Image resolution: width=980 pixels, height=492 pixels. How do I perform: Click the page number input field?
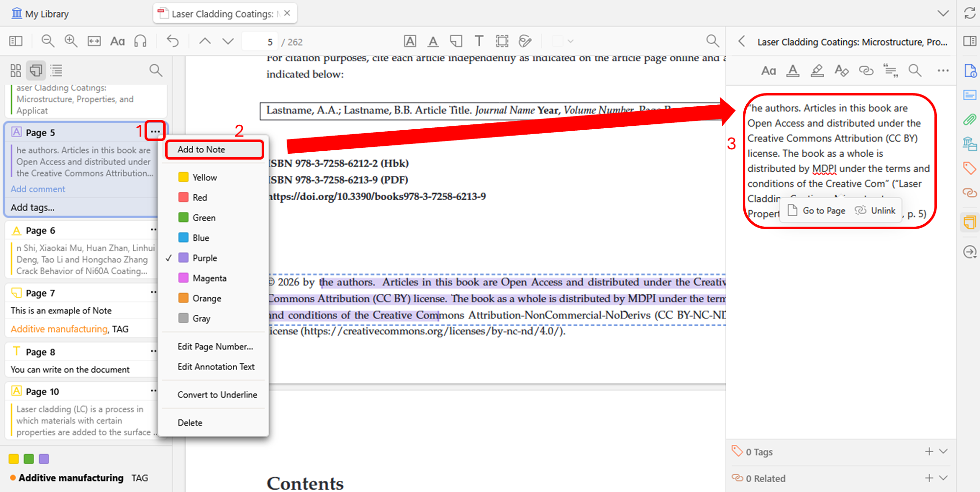point(260,42)
